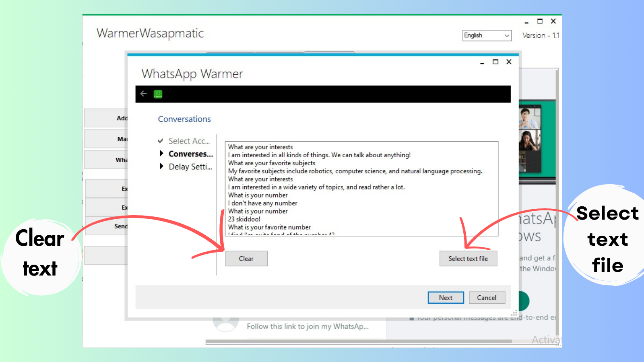The width and height of the screenshot is (644, 362).
Task: Click the back arrow in the black header bar
Action: [143, 94]
